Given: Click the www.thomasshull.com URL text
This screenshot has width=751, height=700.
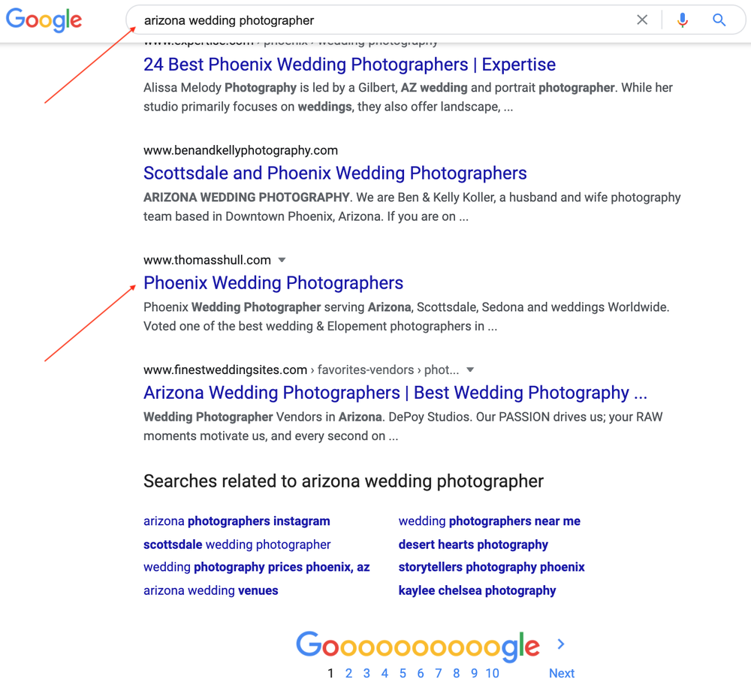Looking at the screenshot, I should click(207, 260).
